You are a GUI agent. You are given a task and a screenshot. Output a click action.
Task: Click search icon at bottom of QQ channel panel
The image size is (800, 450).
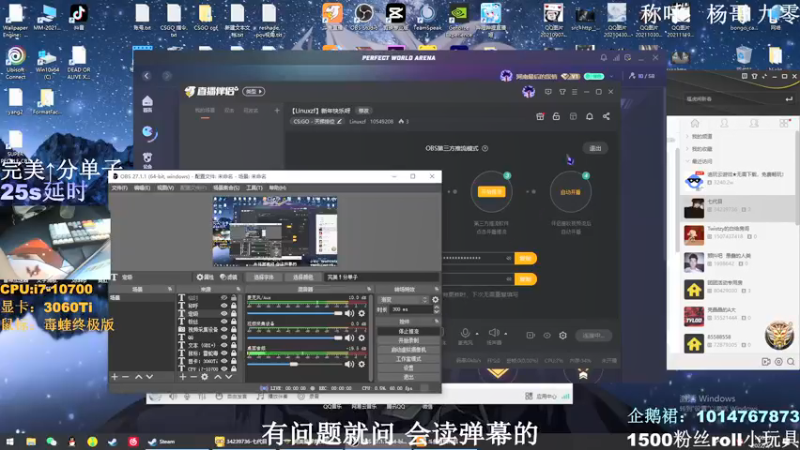(x=790, y=362)
